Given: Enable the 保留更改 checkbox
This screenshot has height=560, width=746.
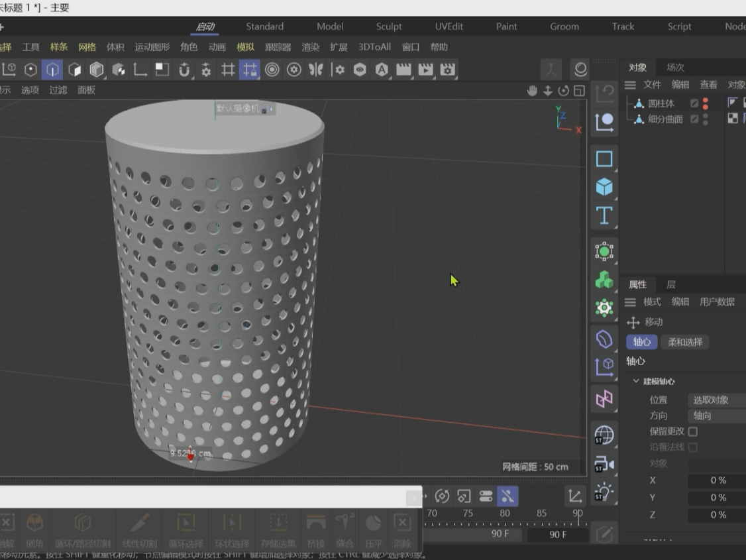Looking at the screenshot, I should tap(692, 431).
